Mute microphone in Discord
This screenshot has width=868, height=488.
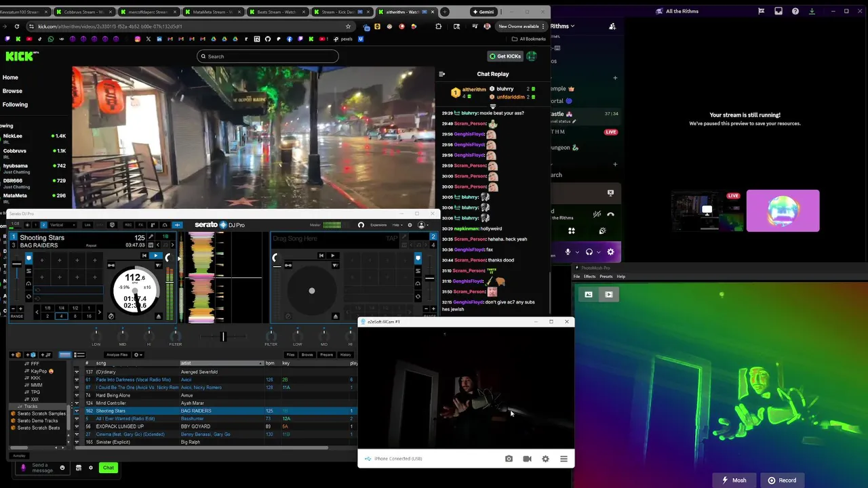[x=568, y=252]
